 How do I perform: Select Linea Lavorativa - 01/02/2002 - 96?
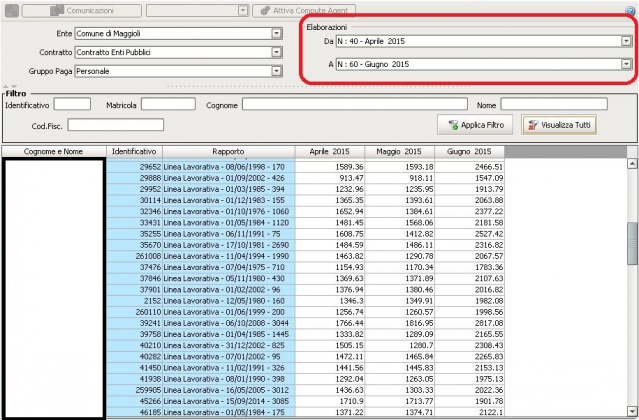tap(229, 290)
